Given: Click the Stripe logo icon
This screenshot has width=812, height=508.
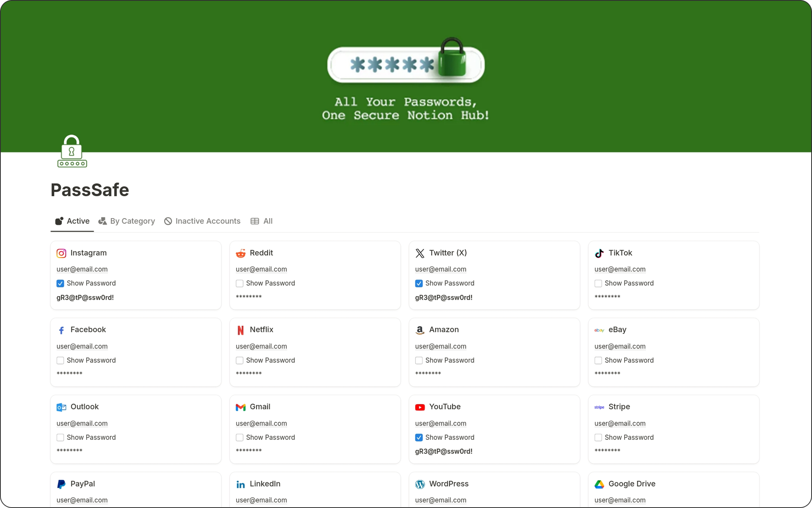Looking at the screenshot, I should coord(599,407).
